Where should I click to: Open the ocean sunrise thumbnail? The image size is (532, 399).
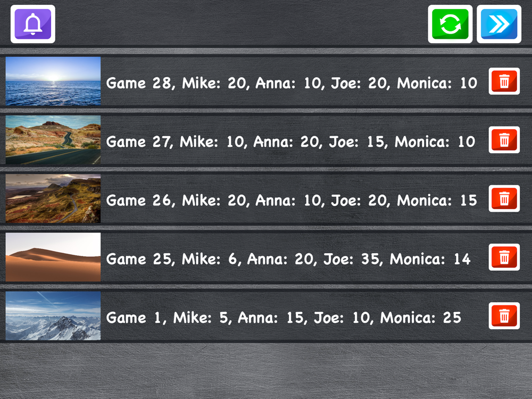pos(53,81)
